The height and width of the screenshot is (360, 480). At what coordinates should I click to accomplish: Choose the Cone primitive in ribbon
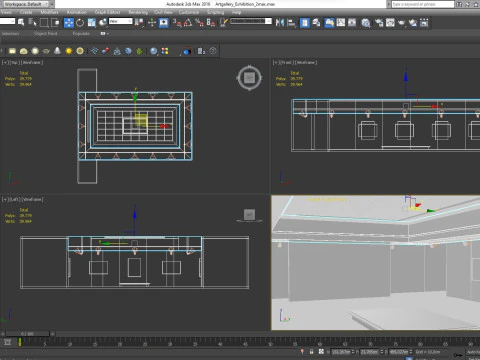(x=57, y=51)
